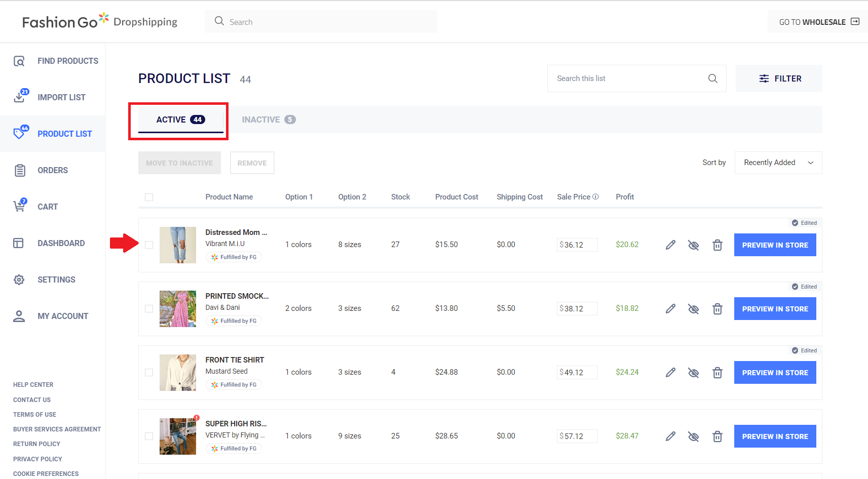Click the pencil edit icon for FRONT TIE SHIRT
The height and width of the screenshot is (479, 868).
pos(670,373)
